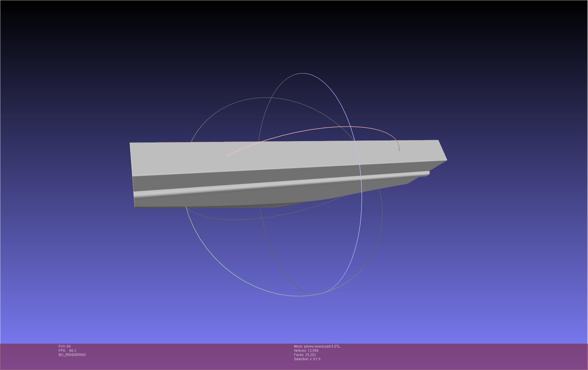Click the empty purple info bar area at right
The width and height of the screenshot is (588, 370).
[477, 356]
